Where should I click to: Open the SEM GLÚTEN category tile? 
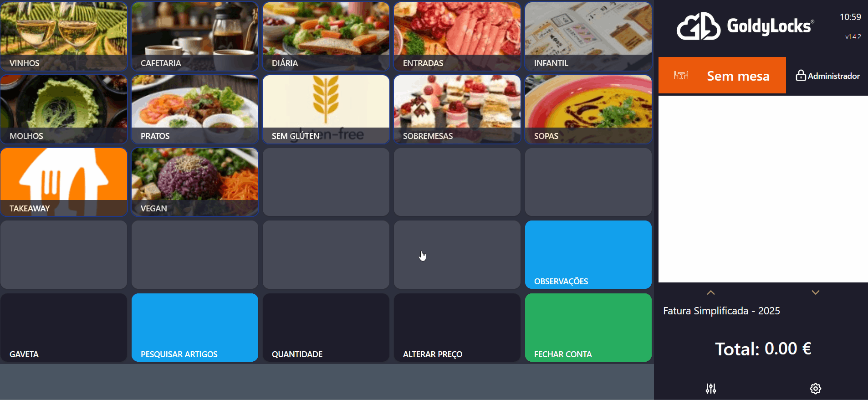326,109
